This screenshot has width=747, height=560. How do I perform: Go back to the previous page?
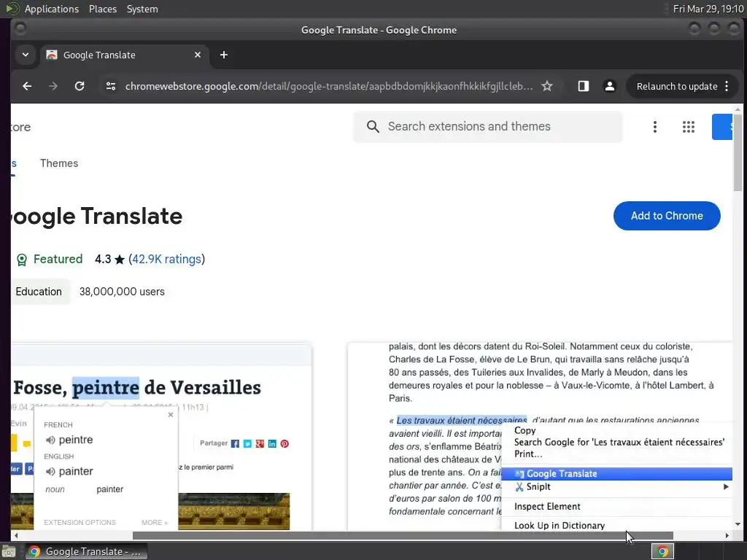coord(27,86)
